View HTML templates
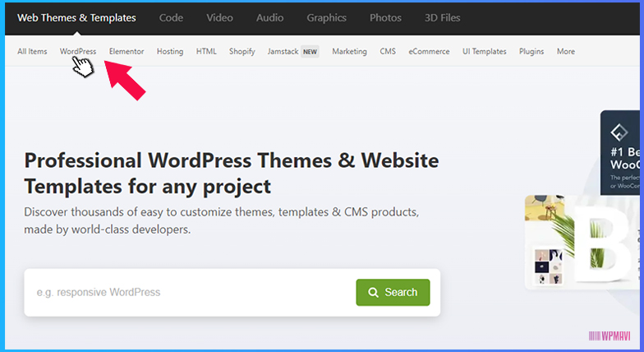Image resolution: width=644 pixels, height=352 pixels. pos(205,51)
